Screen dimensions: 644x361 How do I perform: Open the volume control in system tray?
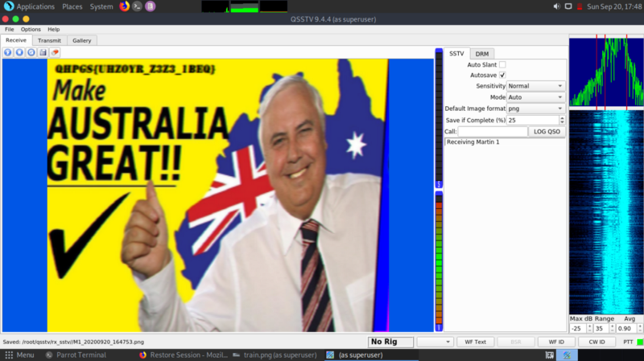556,6
